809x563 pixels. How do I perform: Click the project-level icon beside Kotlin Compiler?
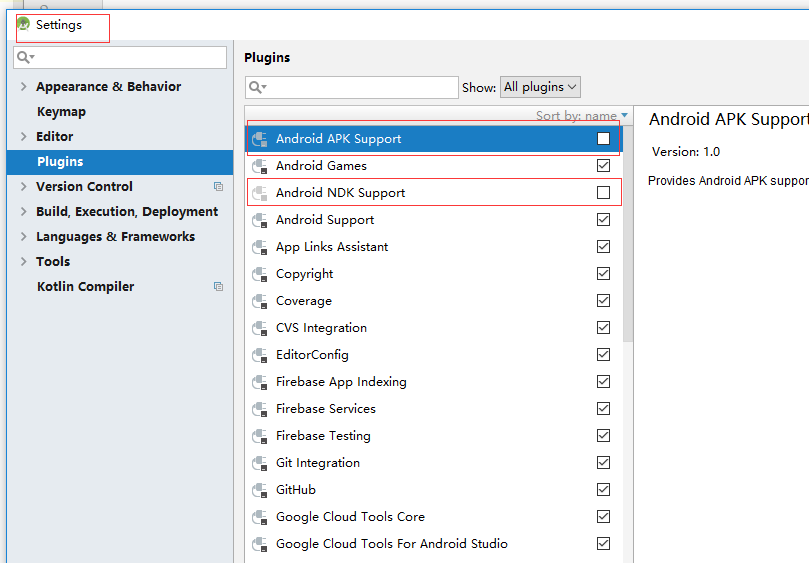click(x=218, y=286)
